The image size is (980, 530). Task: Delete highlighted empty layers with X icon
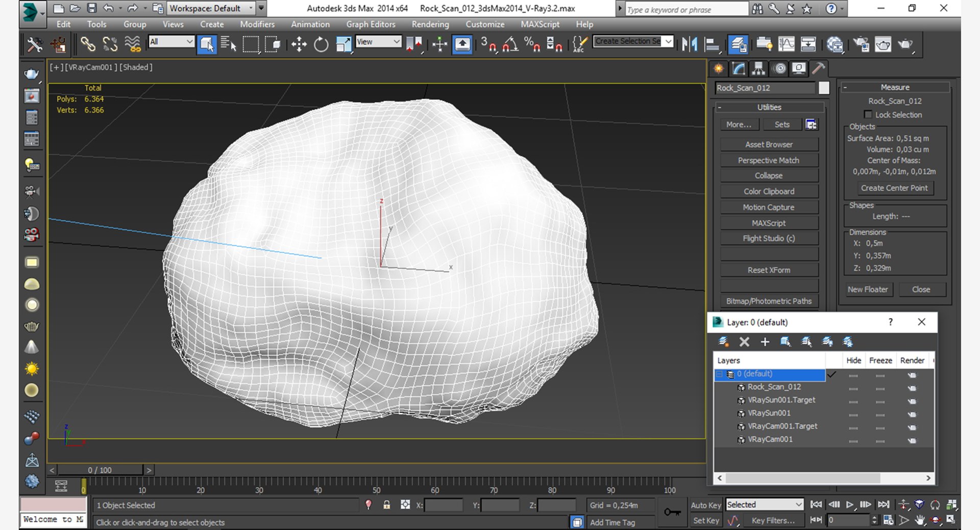pos(744,342)
